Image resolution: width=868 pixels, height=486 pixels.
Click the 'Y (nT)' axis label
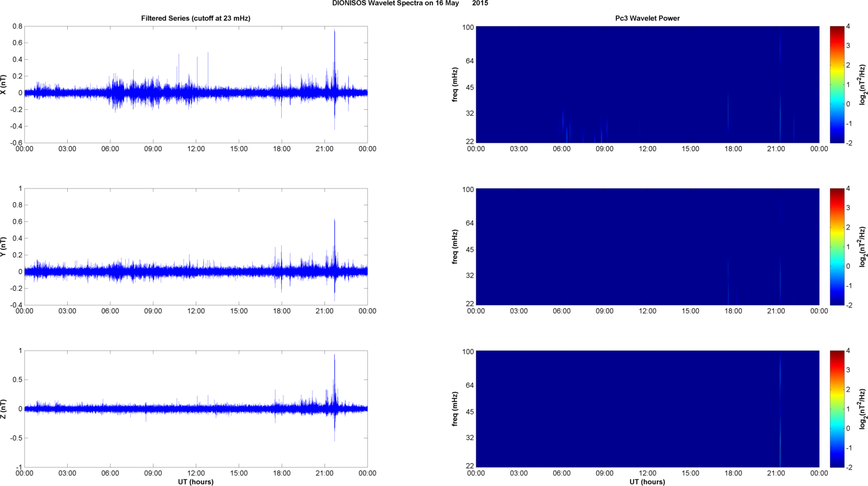click(x=3, y=247)
